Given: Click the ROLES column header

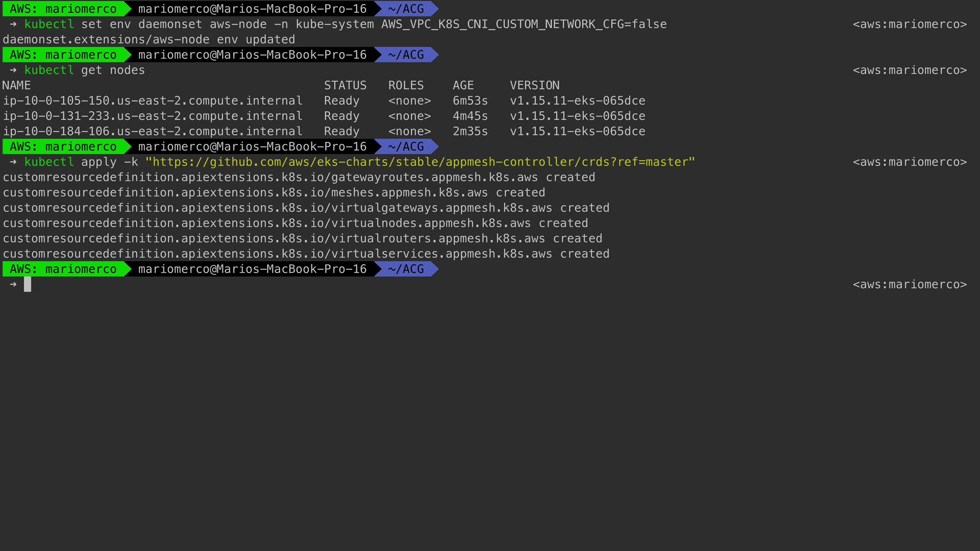Looking at the screenshot, I should (x=406, y=86).
